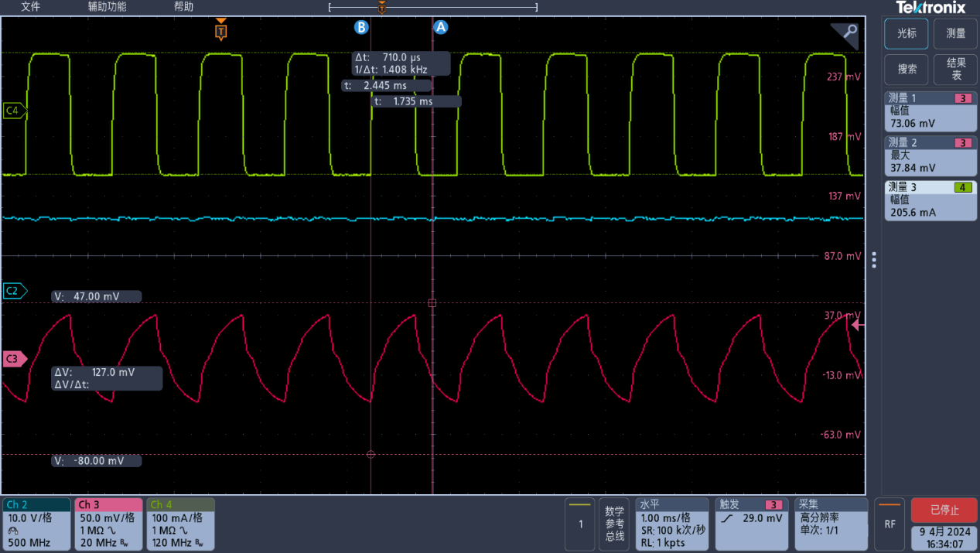980x553 pixels.
Task: Click the pink trigger level arrow
Action: [858, 326]
